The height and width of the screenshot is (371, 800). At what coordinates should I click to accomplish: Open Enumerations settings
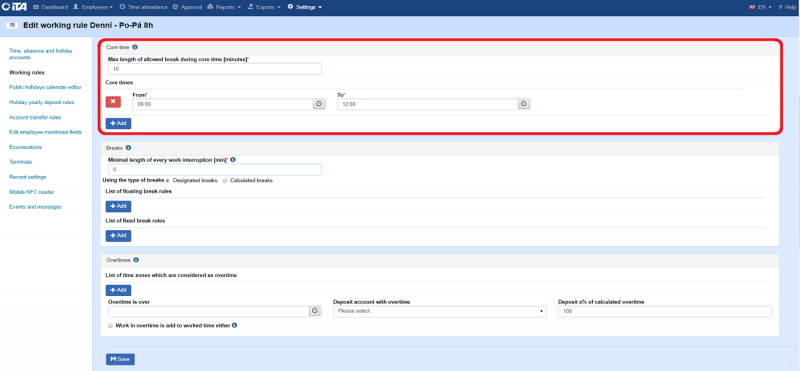point(26,147)
